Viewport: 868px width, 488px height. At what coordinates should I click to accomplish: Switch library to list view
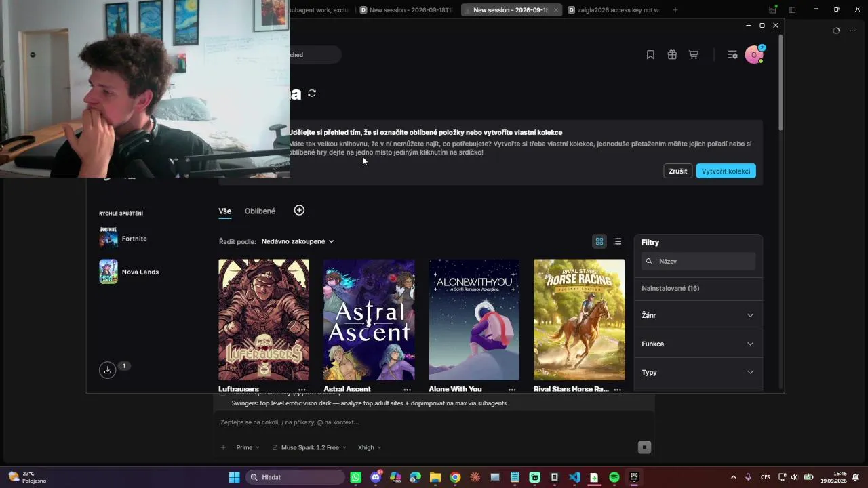tap(617, 241)
